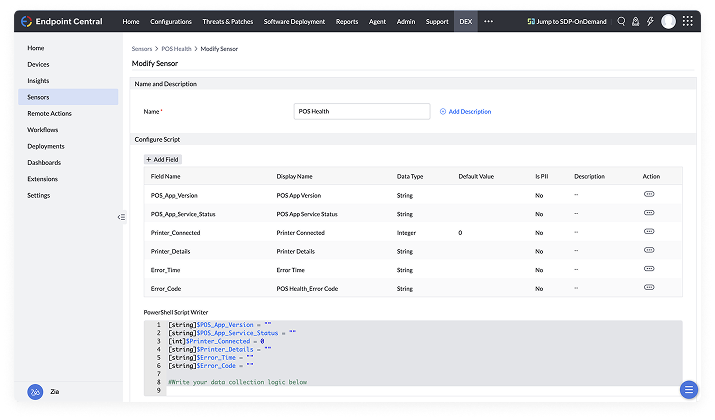Open action menu for Printer_Connected row
This screenshot has height=420, width=715.
[649, 232]
